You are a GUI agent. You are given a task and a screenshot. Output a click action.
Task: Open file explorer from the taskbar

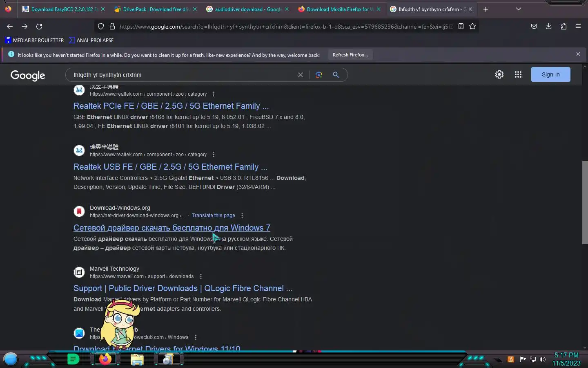[137, 359]
